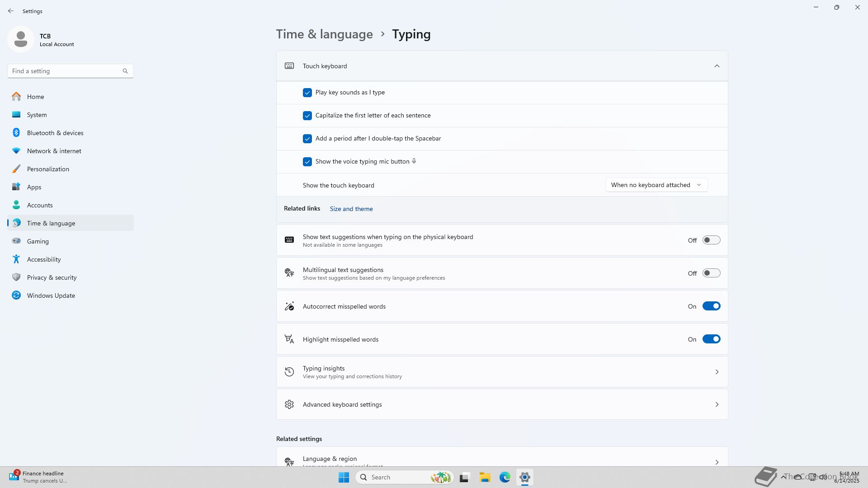Go to Privacy & security in sidebar

click(x=52, y=277)
